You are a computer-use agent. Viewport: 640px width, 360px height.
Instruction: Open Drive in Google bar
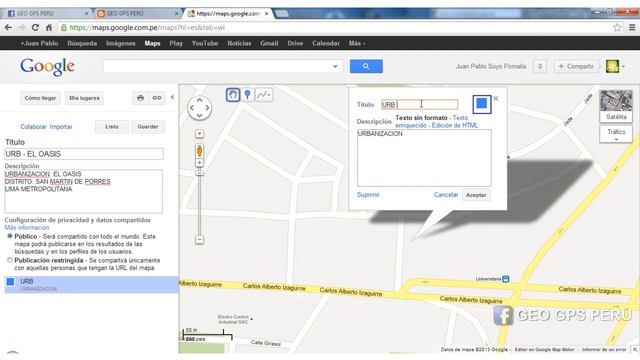pyautogui.click(x=295, y=43)
